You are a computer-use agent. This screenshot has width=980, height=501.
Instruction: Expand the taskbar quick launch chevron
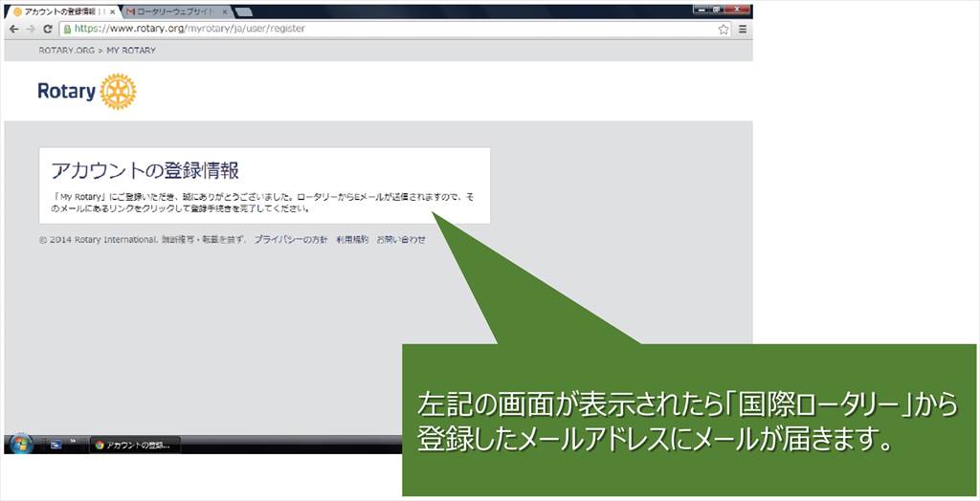point(73,441)
